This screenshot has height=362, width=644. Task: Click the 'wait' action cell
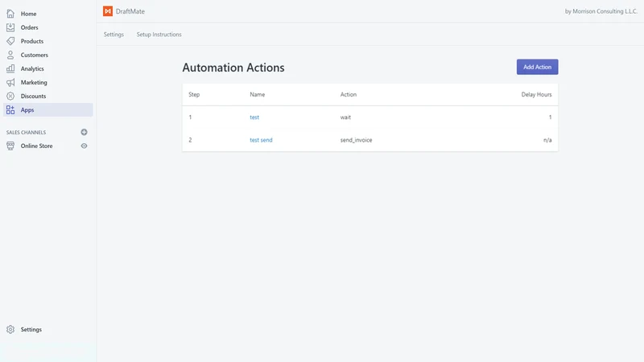coord(345,117)
